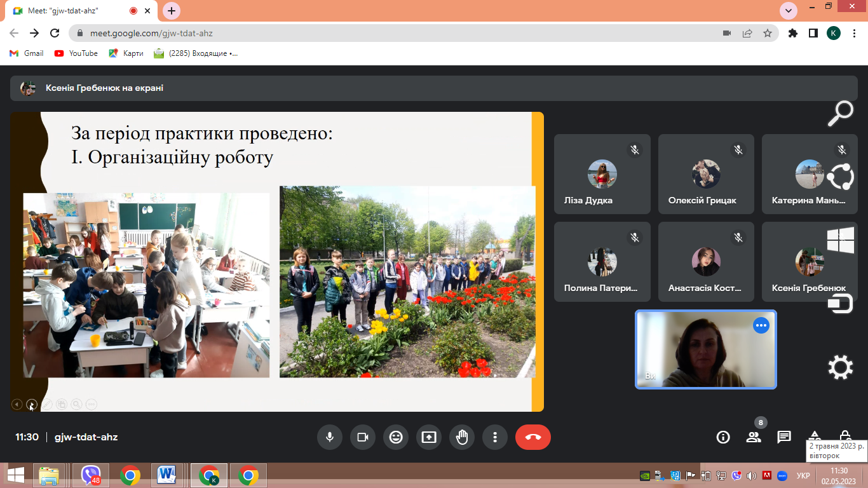
Task: Open options on your self-view tile
Action: point(761,325)
